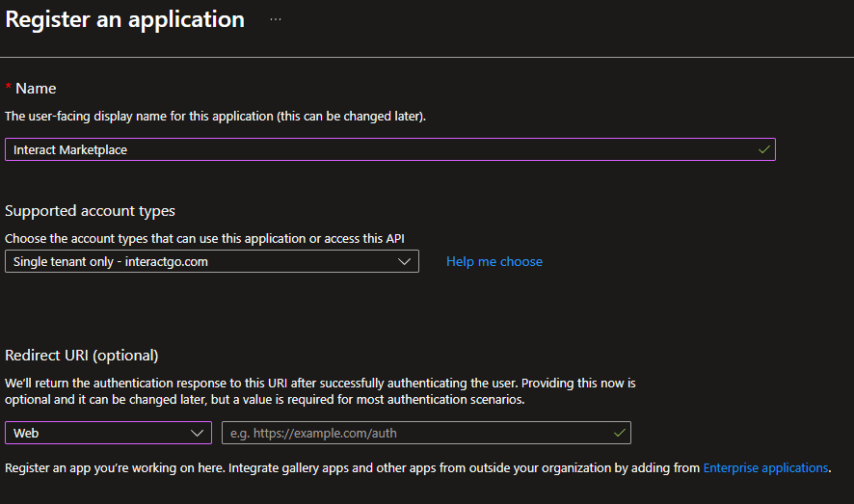
Task: Open the Enterprise applications link
Action: [765, 468]
